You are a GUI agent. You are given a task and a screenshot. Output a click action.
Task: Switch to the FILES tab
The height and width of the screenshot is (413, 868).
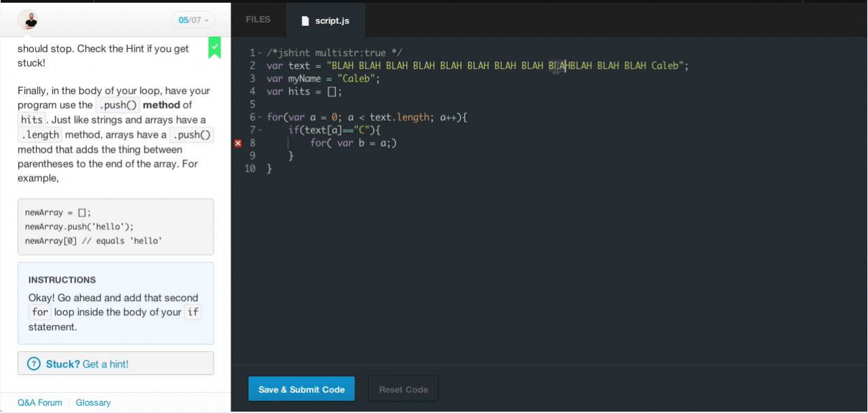257,20
